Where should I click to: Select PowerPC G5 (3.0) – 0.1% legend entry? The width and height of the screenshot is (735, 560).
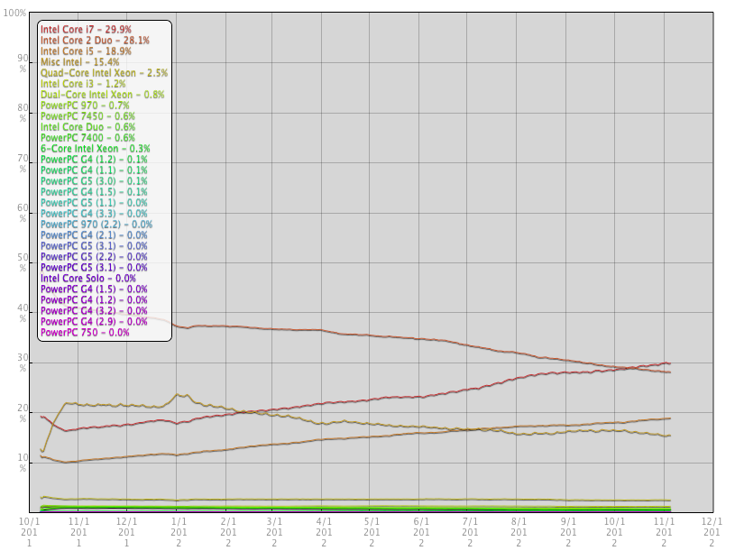(x=94, y=181)
